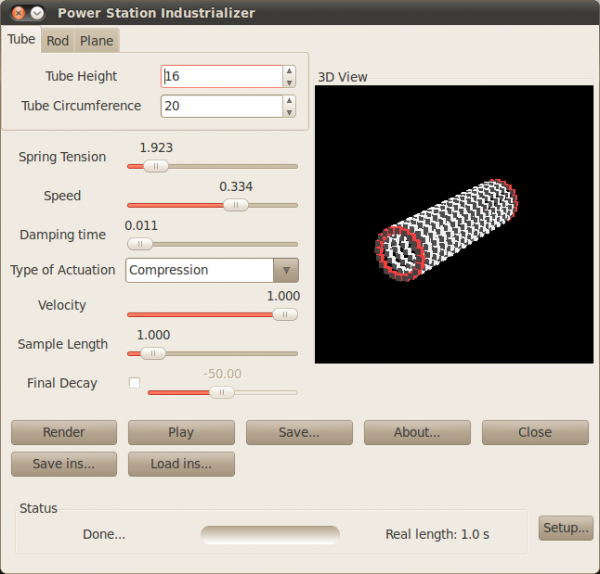
Task: Click the 'Real length: 1.0 s' text
Action: coord(437,535)
